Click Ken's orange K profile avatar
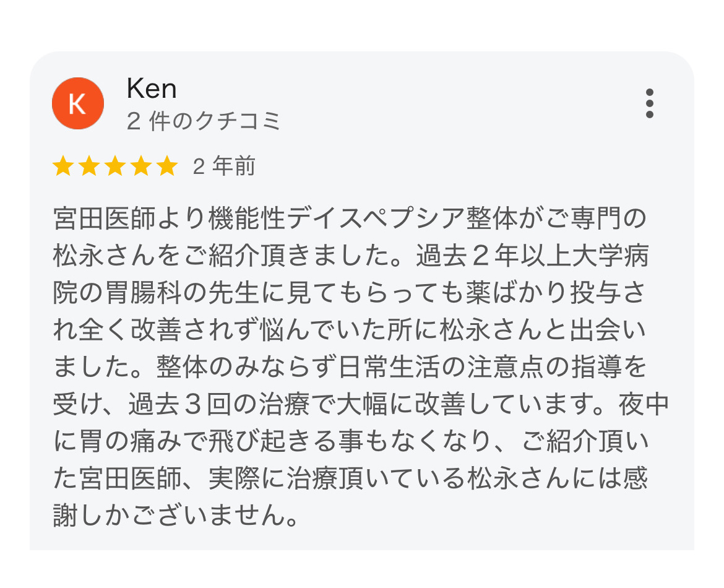The height and width of the screenshot is (588, 724). pyautogui.click(x=77, y=103)
